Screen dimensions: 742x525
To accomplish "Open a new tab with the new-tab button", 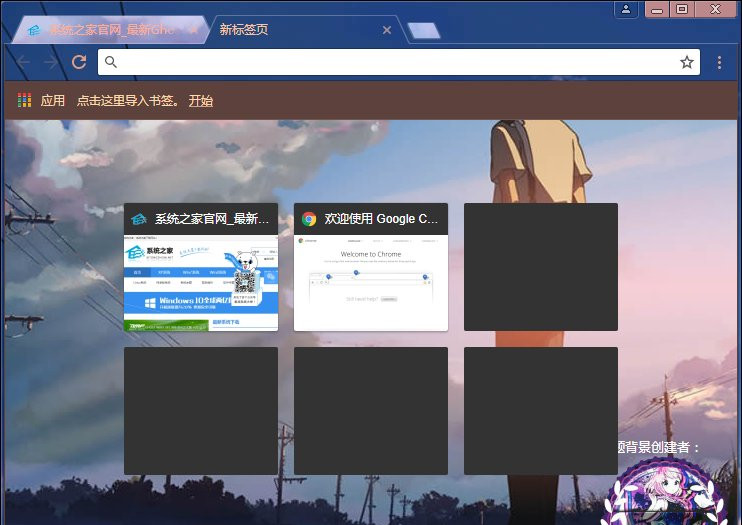I will (x=424, y=31).
